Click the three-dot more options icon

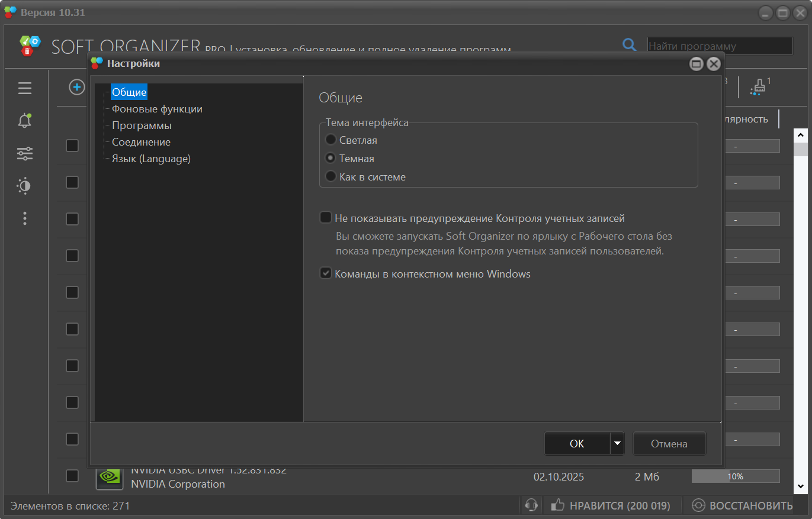point(24,219)
